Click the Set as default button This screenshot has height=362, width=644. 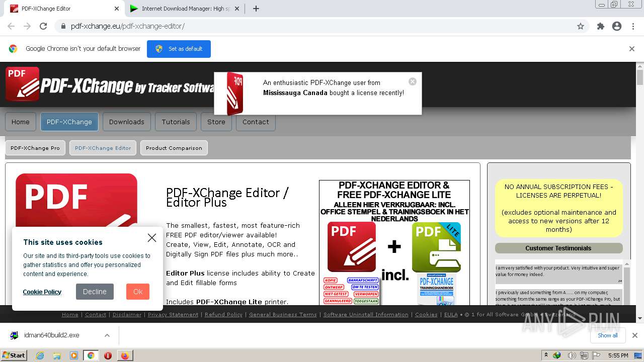point(179,49)
